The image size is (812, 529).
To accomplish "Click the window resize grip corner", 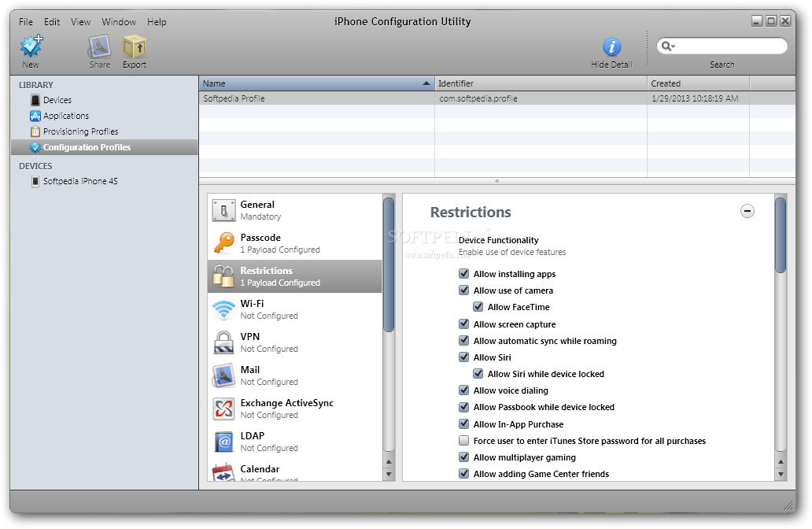I will tap(789, 505).
